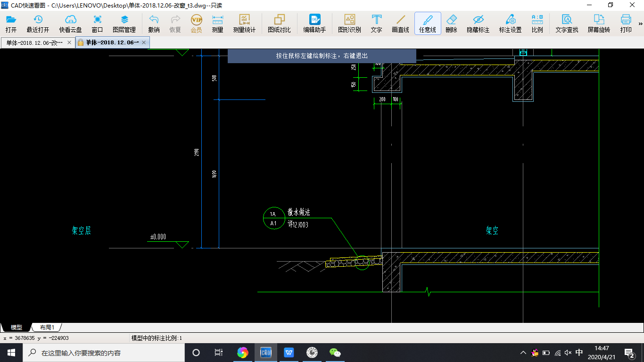Select the 画直线 draw line tool
Image resolution: width=644 pixels, height=362 pixels.
point(400,24)
